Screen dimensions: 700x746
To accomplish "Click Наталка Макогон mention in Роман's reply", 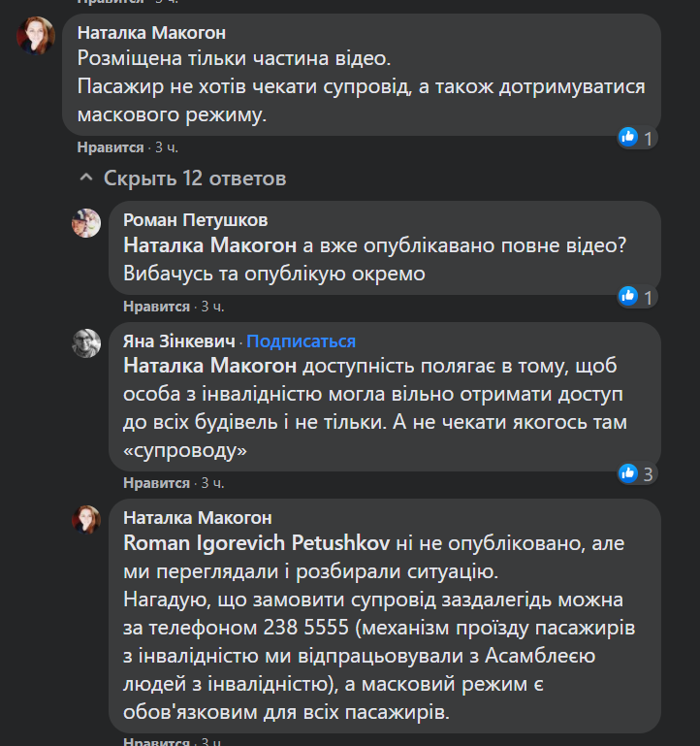I will tap(209, 246).
